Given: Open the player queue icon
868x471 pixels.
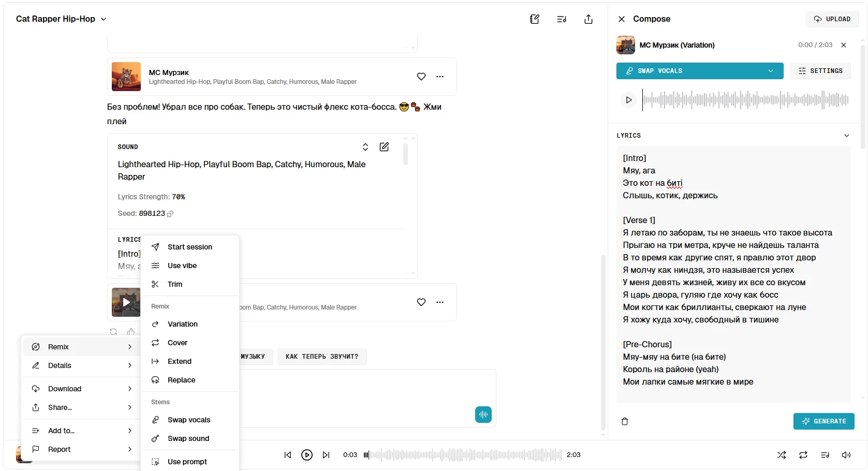Looking at the screenshot, I should point(825,455).
